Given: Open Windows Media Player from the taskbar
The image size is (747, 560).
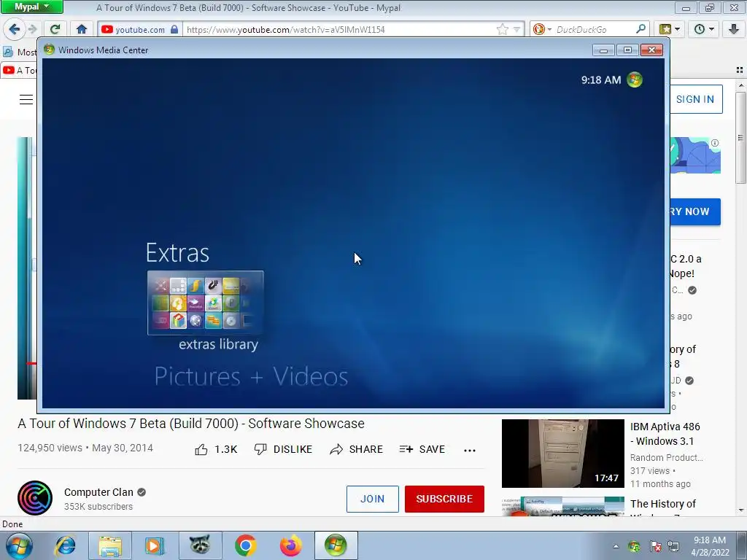Looking at the screenshot, I should coord(154,545).
